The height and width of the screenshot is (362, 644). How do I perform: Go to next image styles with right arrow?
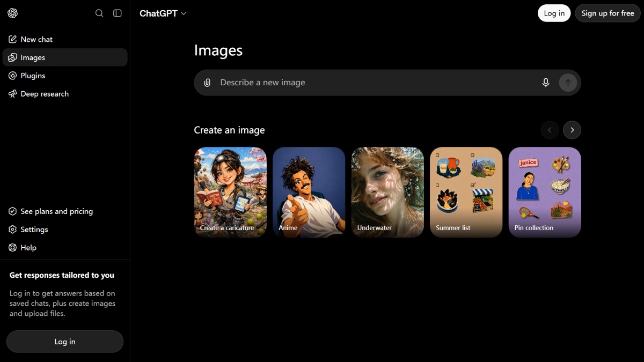(x=572, y=130)
